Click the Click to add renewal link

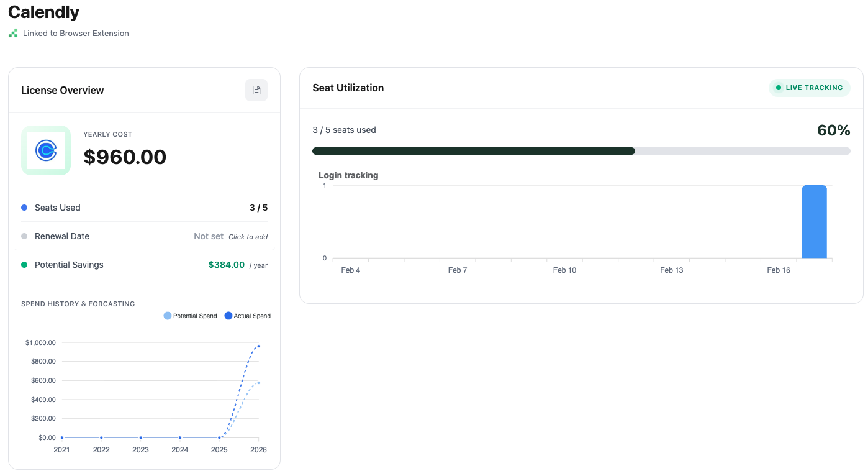248,237
